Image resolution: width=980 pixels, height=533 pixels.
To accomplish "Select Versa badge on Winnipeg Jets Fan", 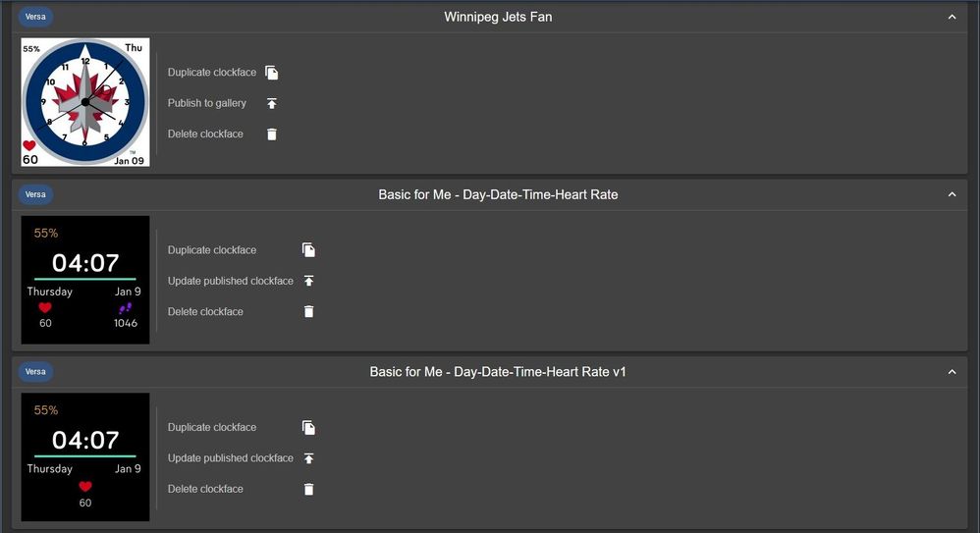I will (x=35, y=17).
